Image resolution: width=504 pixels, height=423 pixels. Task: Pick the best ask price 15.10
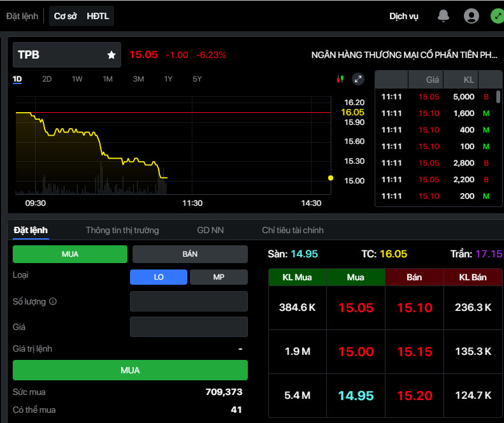(414, 308)
